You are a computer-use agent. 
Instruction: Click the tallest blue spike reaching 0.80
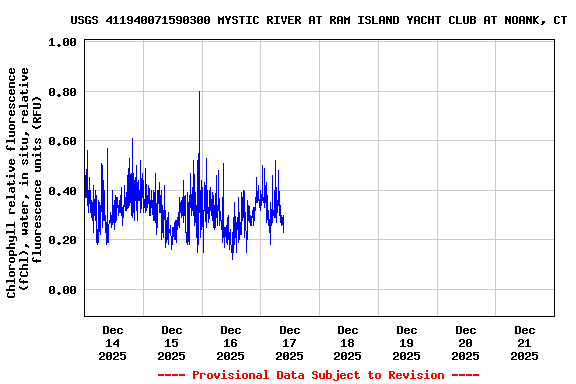point(199,121)
